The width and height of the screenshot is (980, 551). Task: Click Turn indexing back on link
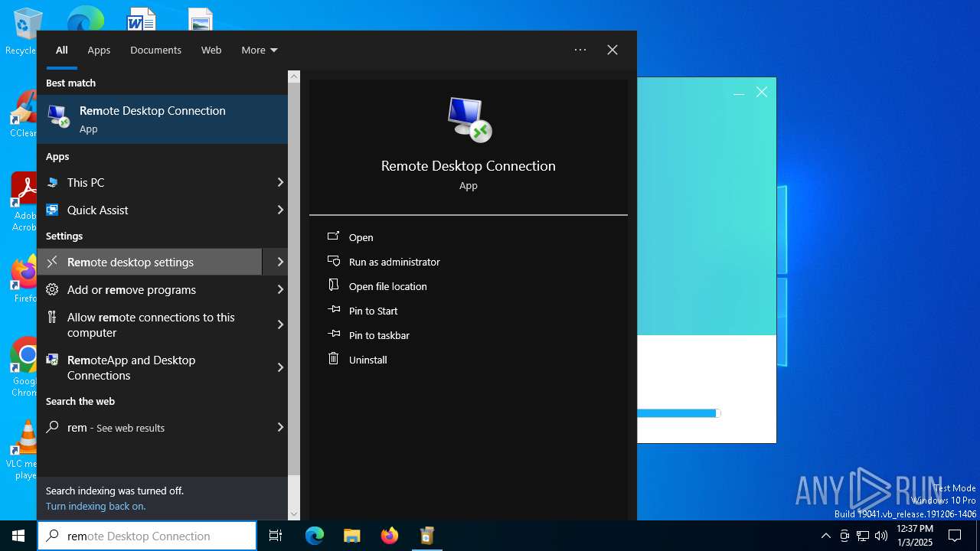click(96, 506)
